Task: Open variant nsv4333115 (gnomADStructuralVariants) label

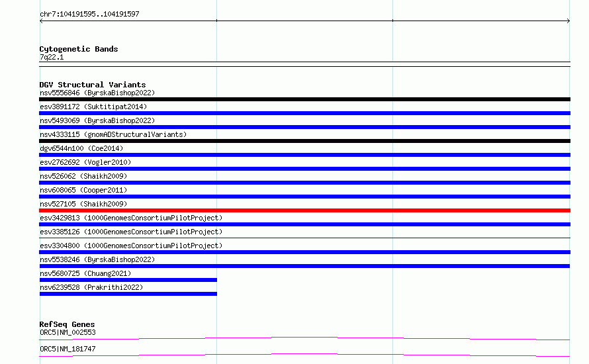Action: tap(113, 134)
